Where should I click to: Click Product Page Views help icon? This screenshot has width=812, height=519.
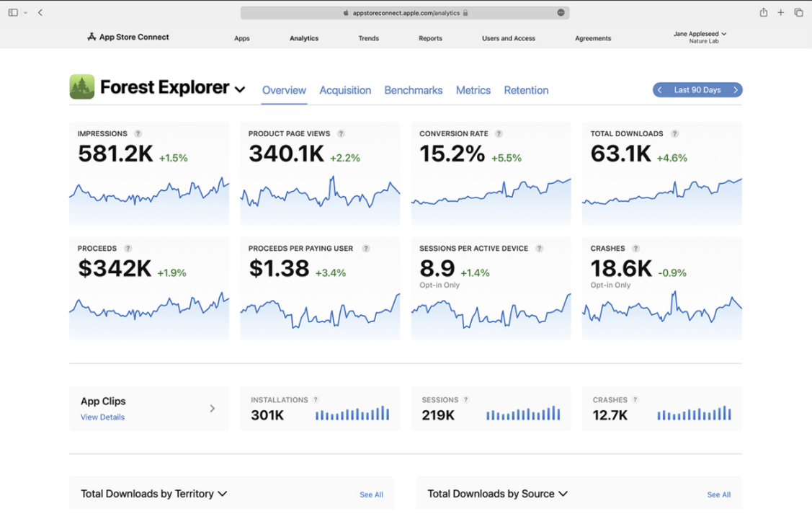341,133
